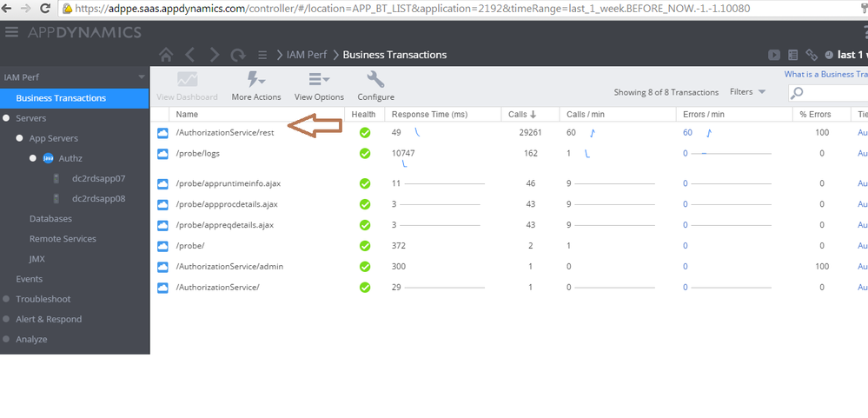
Task: Click the What is a Business Transaction link
Action: pyautogui.click(x=825, y=75)
